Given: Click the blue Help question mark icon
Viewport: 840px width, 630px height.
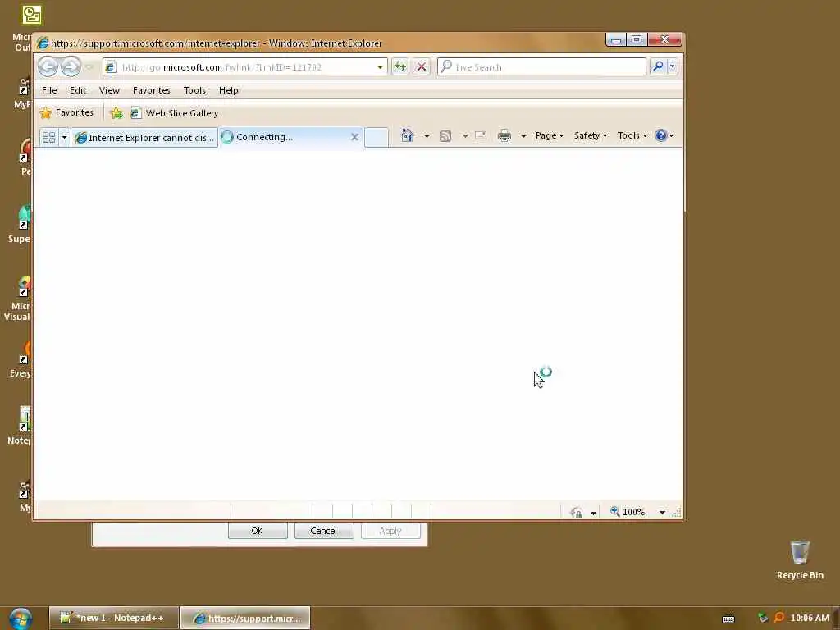Looking at the screenshot, I should 661,135.
